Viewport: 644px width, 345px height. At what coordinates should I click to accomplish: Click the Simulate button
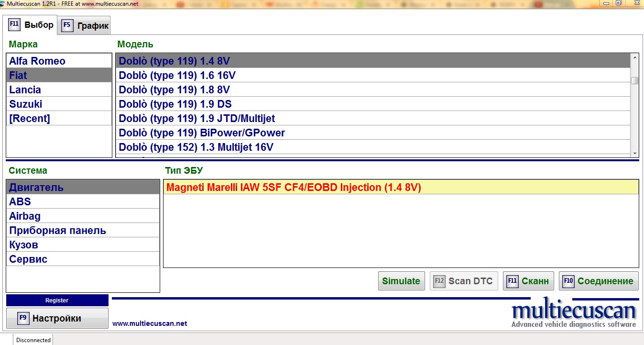pos(401,281)
